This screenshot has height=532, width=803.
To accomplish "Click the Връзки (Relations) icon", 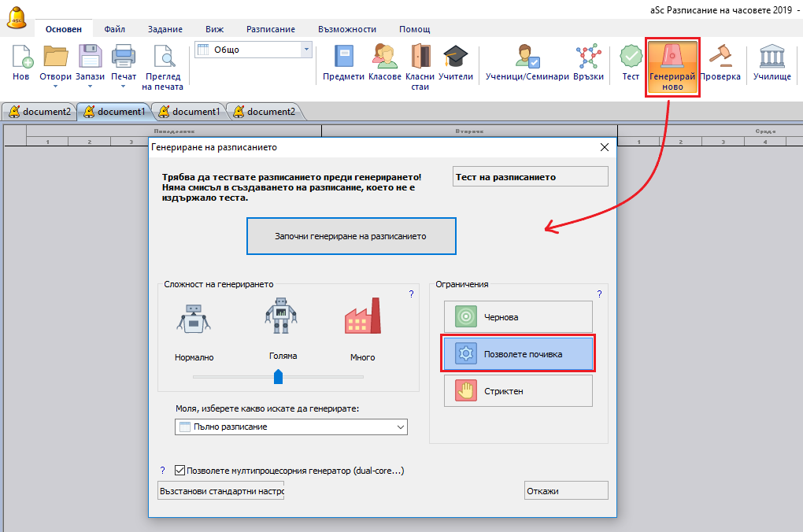I will tap(588, 57).
